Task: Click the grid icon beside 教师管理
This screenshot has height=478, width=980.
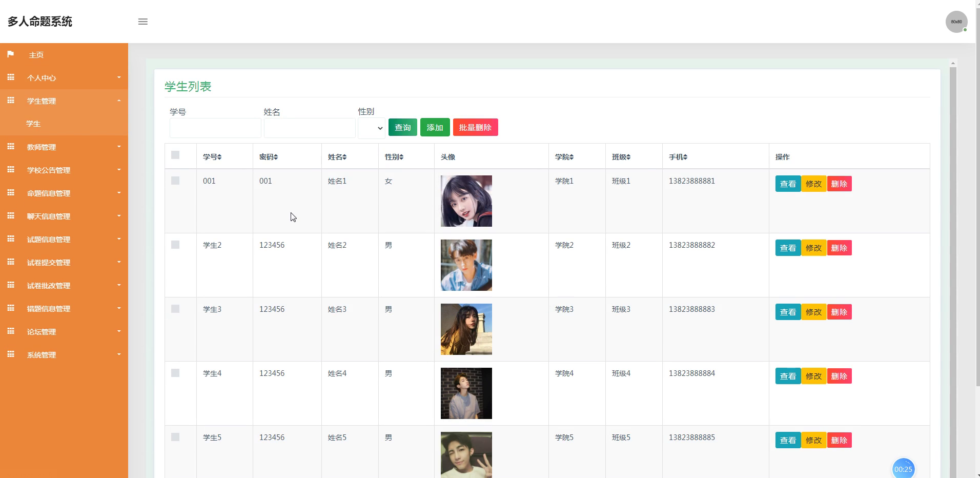Action: click(11, 147)
